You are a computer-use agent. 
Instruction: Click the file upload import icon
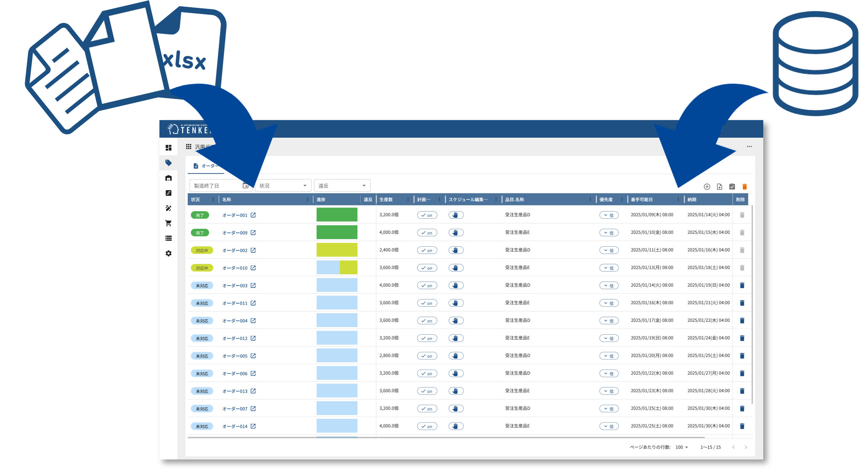719,187
